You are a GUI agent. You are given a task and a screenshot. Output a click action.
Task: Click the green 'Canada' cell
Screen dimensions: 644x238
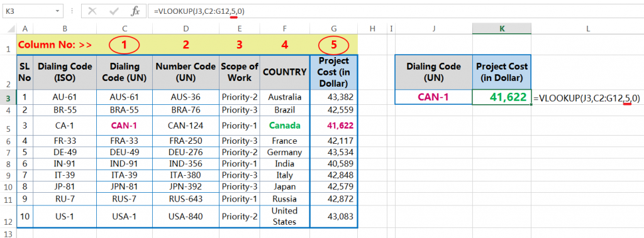[x=285, y=126]
